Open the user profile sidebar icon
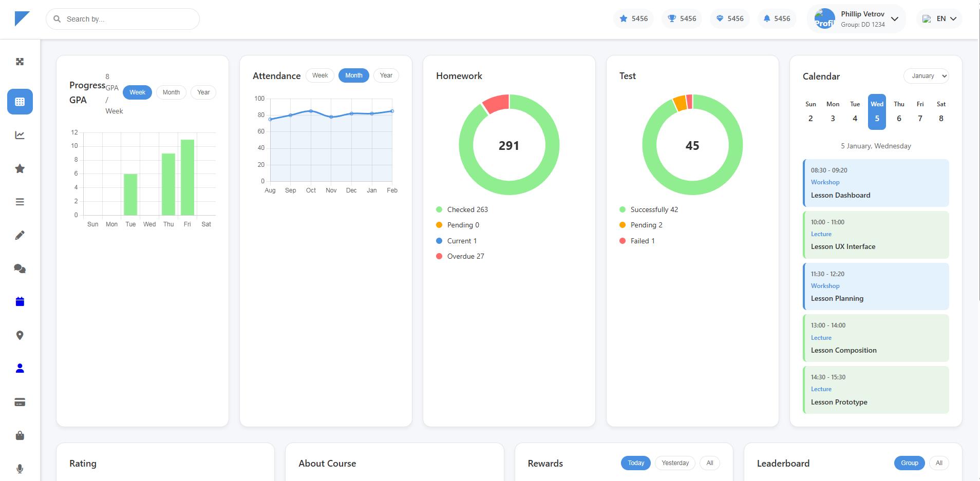Image resolution: width=980 pixels, height=481 pixels. 20,369
